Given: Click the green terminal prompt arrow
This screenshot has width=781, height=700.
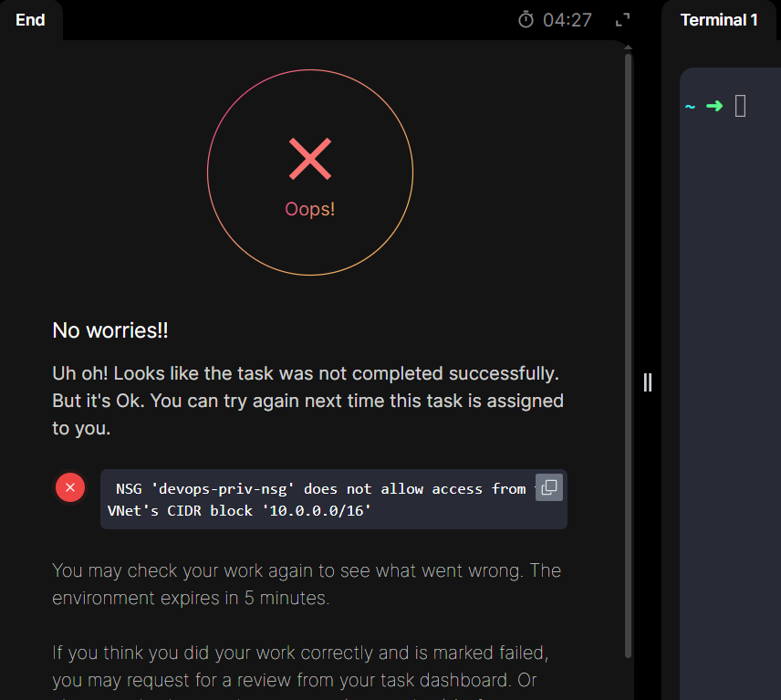Looking at the screenshot, I should [714, 106].
